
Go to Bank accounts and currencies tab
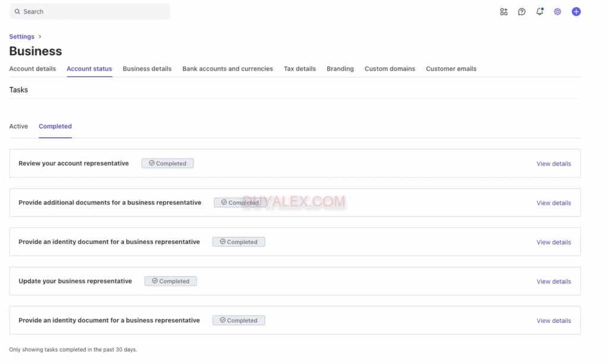click(227, 69)
